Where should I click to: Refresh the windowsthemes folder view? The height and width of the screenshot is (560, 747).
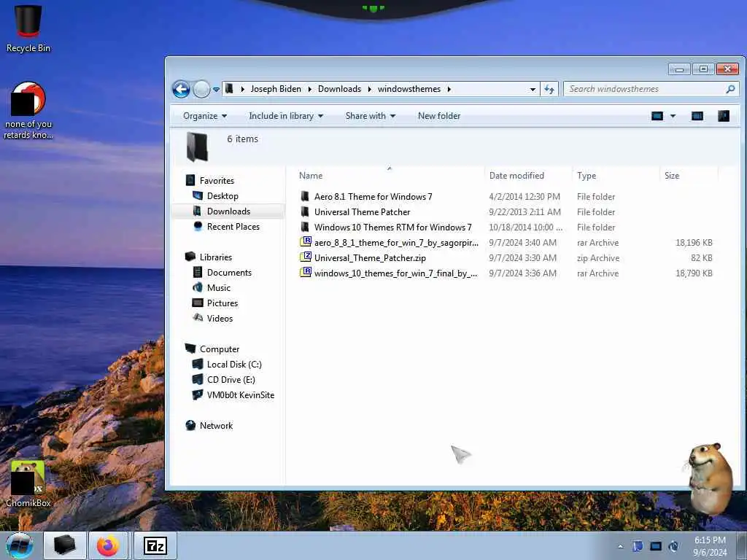(x=549, y=89)
